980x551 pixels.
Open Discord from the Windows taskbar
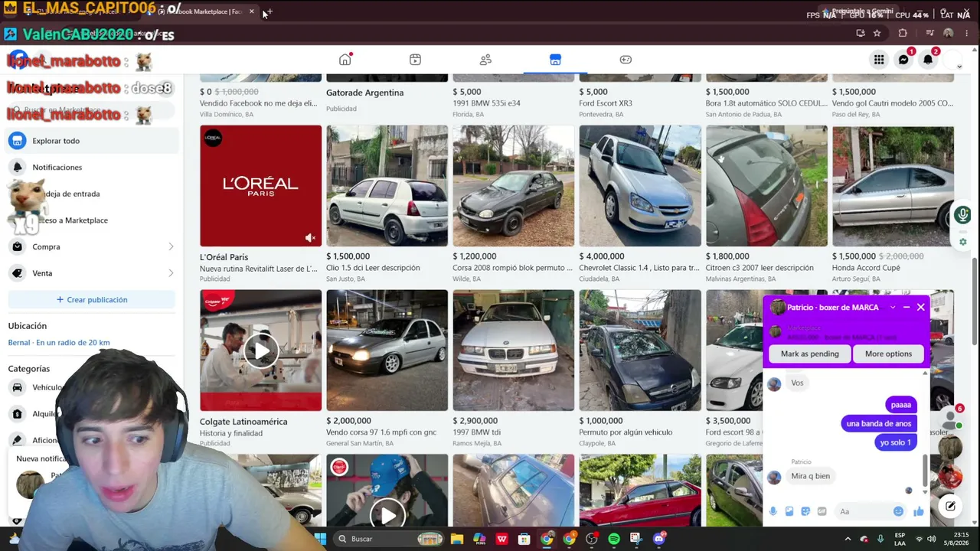658,539
